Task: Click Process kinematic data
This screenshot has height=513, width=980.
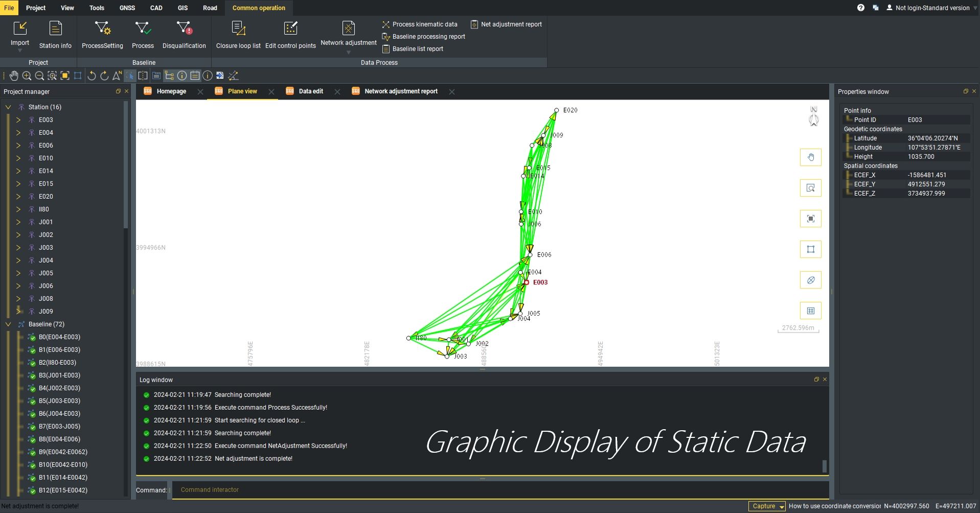Action: 420,25
